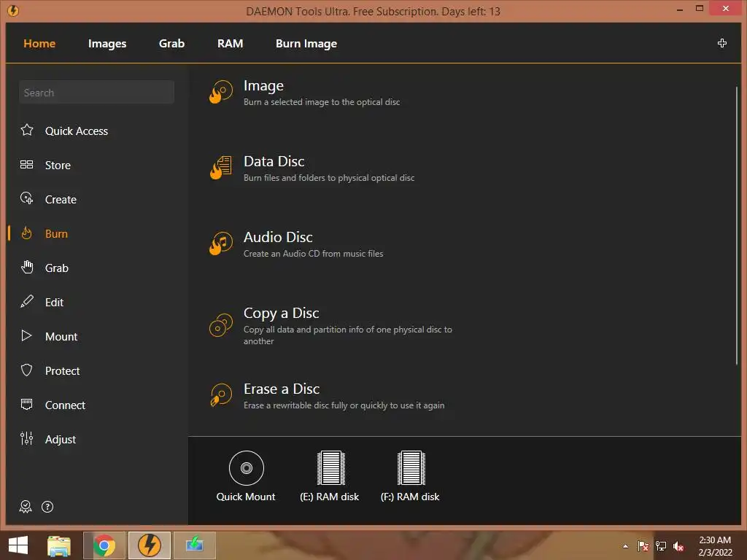
Task: Click the license badge icon at bottom-left
Action: tap(26, 507)
